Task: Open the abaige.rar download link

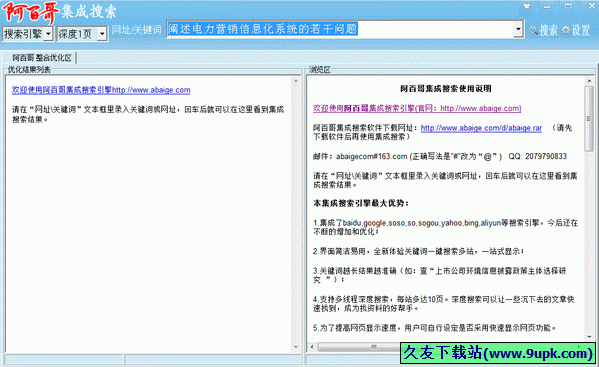Action: coord(481,128)
